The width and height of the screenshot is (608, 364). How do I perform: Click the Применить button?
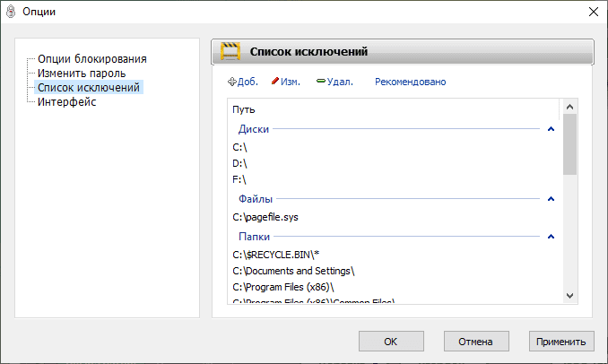pos(560,342)
